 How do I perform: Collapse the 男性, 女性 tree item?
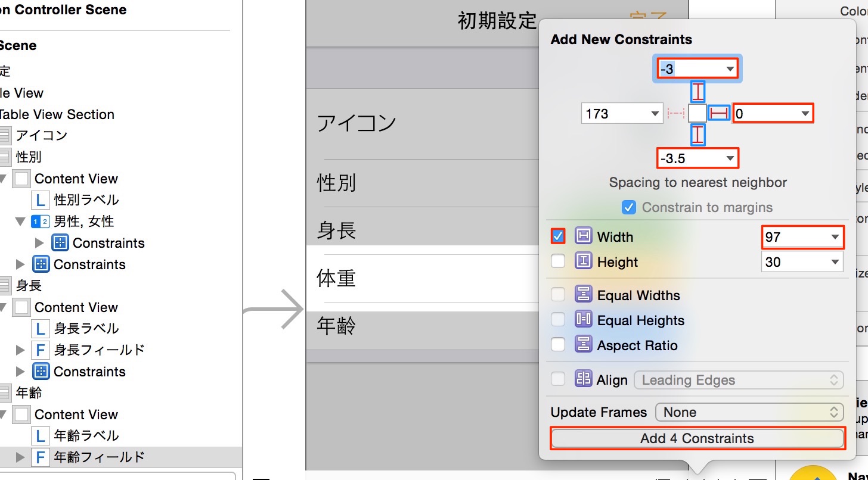(21, 222)
